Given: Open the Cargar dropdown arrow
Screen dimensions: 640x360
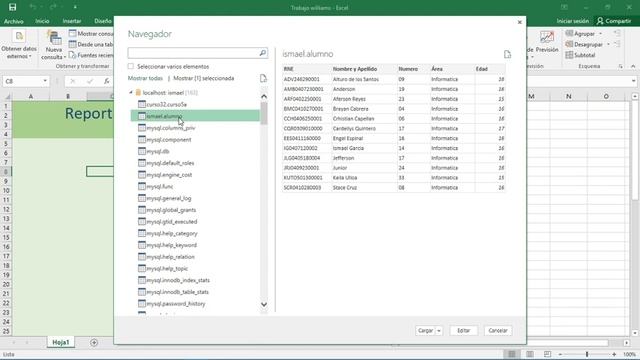Looking at the screenshot, I should tap(439, 331).
